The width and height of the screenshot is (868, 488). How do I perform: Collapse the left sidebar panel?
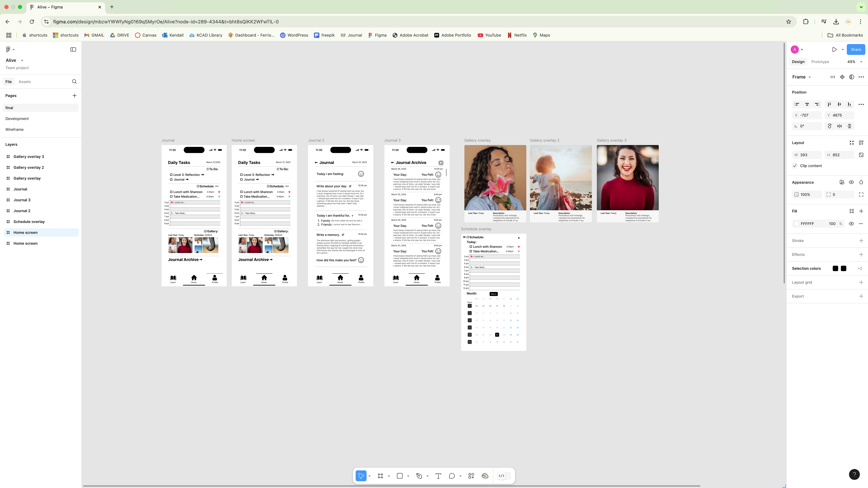(73, 49)
